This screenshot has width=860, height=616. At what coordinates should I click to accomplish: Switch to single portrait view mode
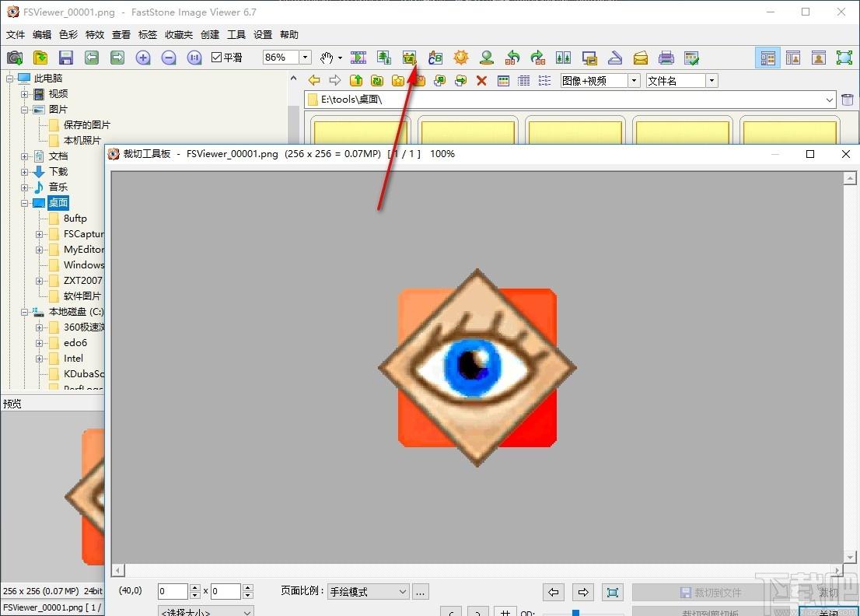(819, 58)
